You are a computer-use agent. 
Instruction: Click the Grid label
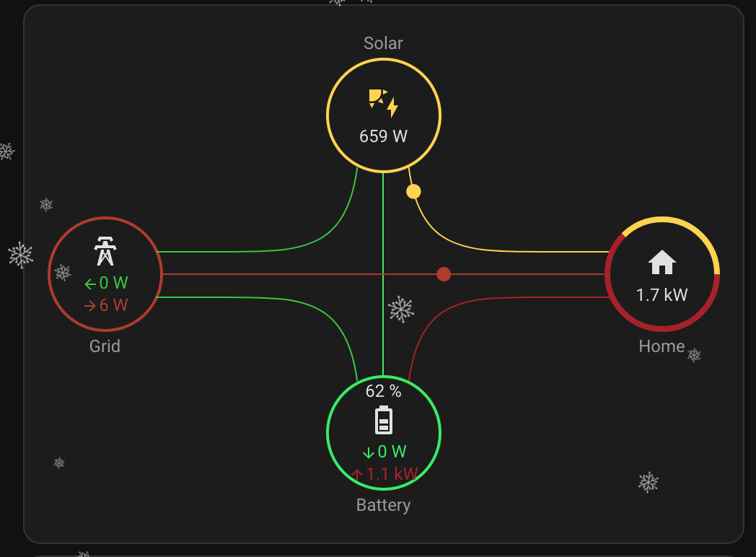coord(105,346)
